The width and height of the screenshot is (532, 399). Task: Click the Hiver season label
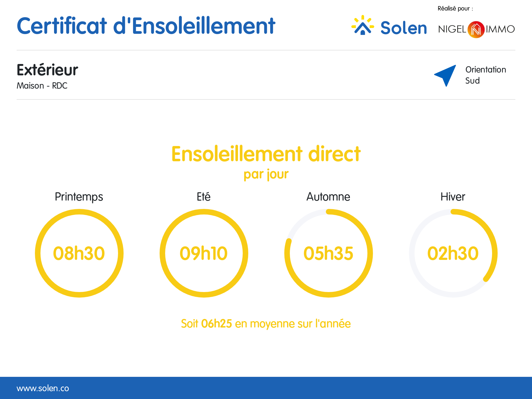[x=453, y=197]
